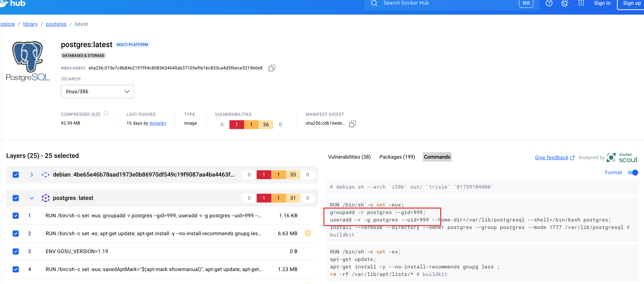644x284 pixels.
Task: Copy the index digest sha256 value
Action: (272, 68)
